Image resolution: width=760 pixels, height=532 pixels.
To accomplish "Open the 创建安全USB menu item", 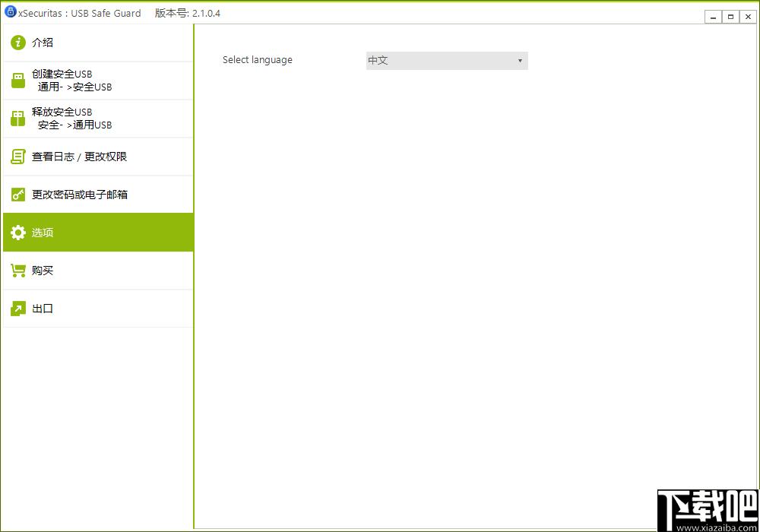I will (98, 81).
